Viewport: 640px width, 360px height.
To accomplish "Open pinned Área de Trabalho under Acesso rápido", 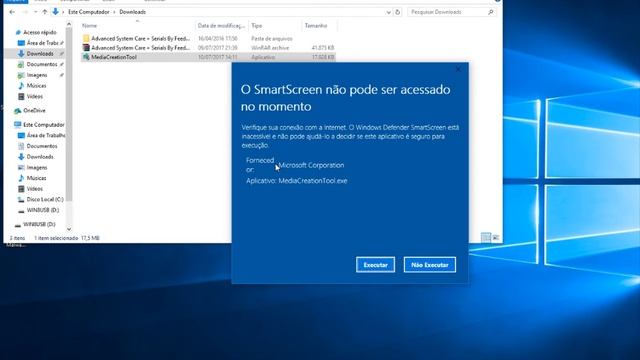I will (x=42, y=43).
